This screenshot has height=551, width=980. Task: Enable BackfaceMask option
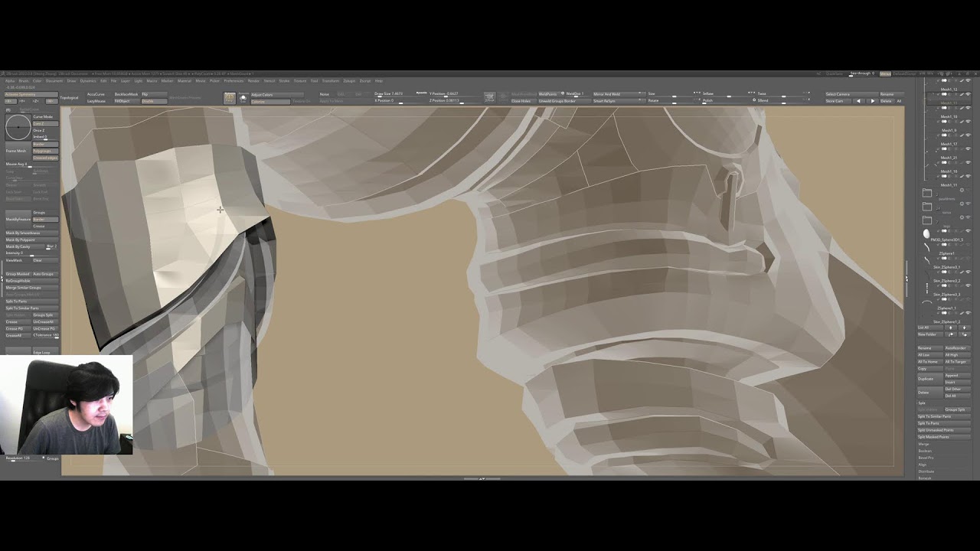point(126,94)
